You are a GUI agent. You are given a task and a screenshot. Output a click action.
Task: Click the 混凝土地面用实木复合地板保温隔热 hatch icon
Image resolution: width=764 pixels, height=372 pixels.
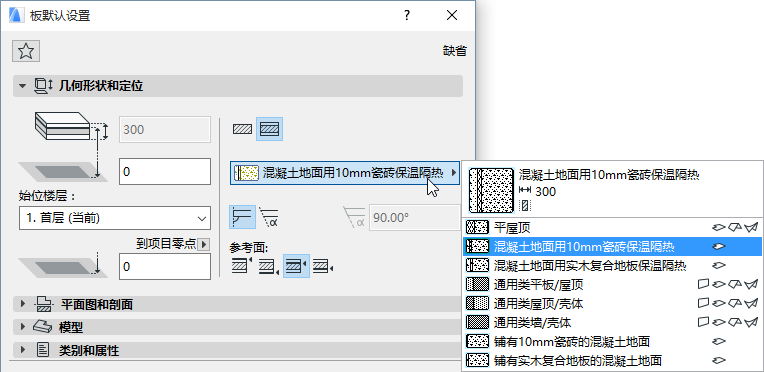point(478,265)
